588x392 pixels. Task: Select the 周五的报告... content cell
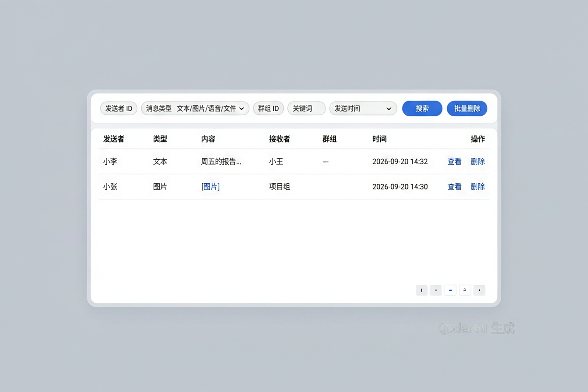click(x=221, y=162)
